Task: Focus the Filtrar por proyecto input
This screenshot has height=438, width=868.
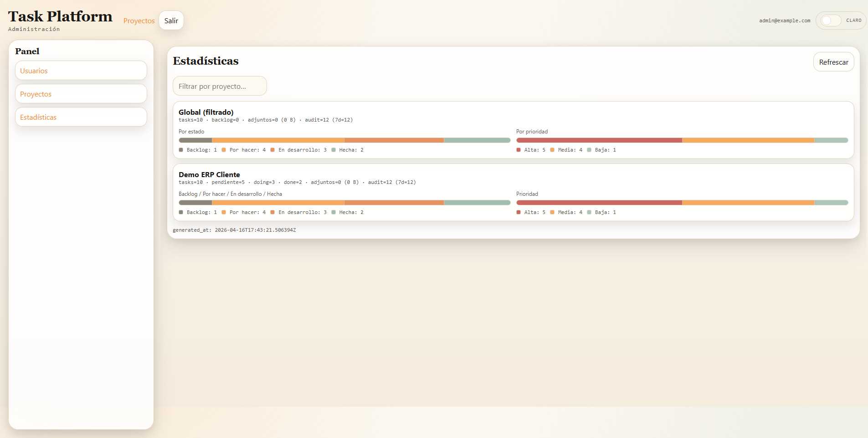Action: [x=220, y=86]
